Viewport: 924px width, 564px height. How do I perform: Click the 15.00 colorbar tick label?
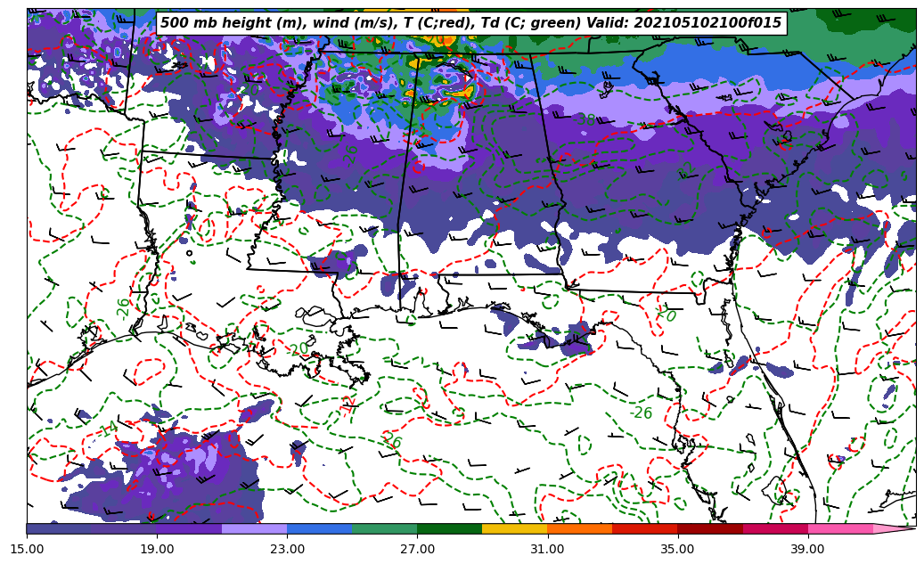pos(27,549)
